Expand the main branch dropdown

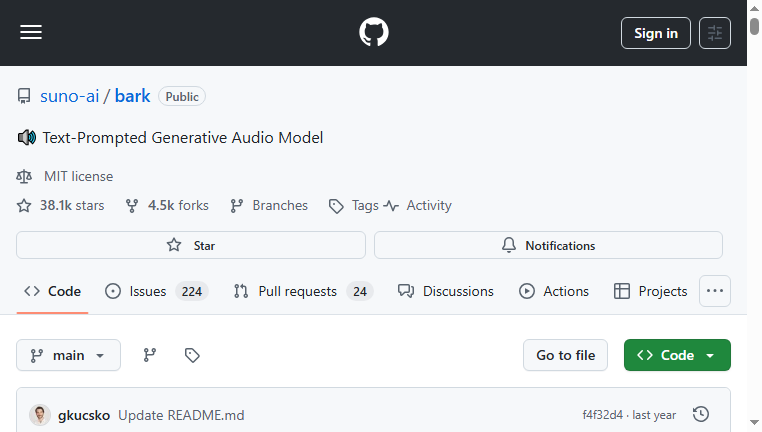(68, 355)
